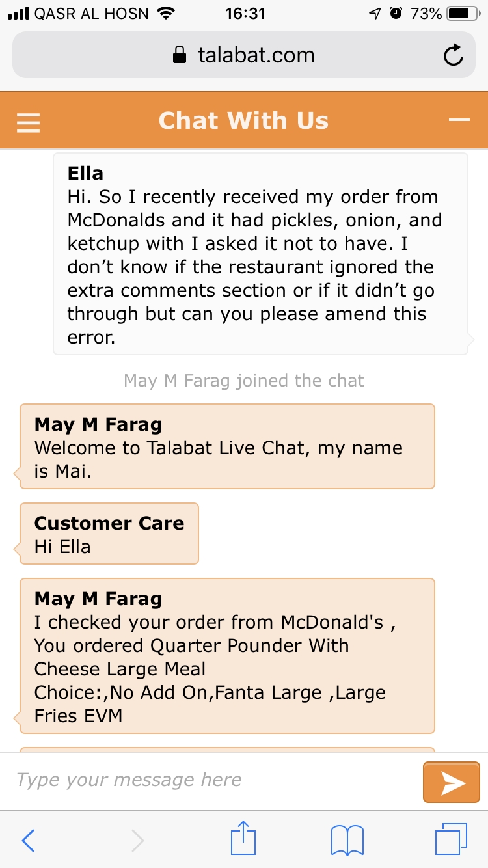
Task: Tap the 'Chat With Us' header title
Action: click(x=243, y=121)
